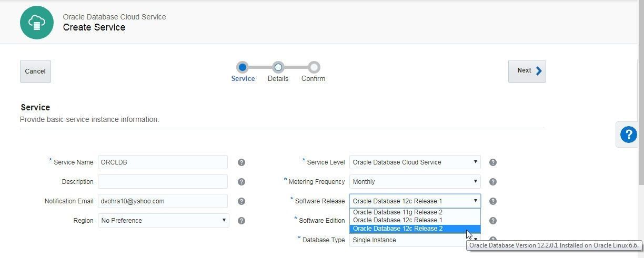
Task: Click into the Notification Email field
Action: click(163, 201)
